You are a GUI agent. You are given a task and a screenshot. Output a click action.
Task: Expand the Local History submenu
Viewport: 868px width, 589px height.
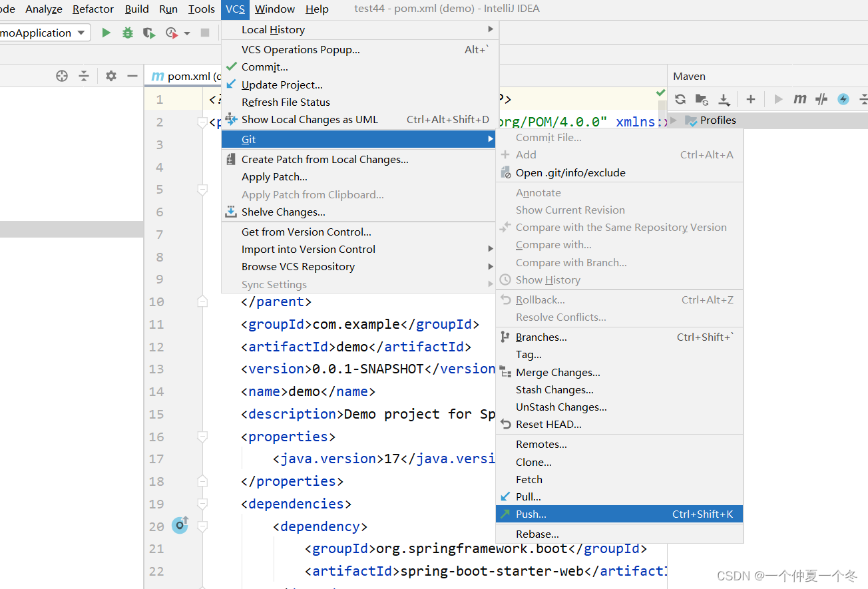pyautogui.click(x=359, y=29)
